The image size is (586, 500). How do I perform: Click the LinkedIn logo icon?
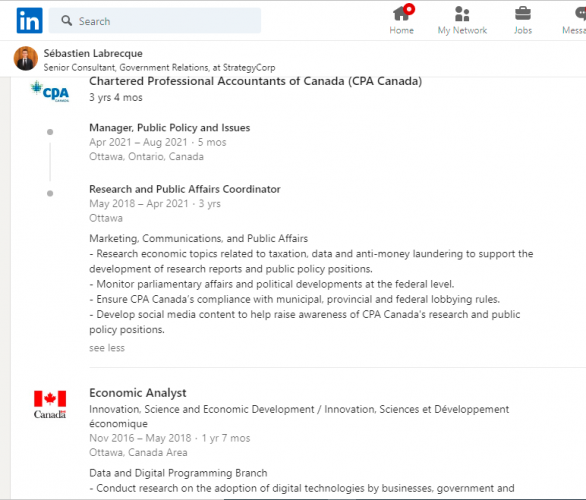tap(30, 21)
